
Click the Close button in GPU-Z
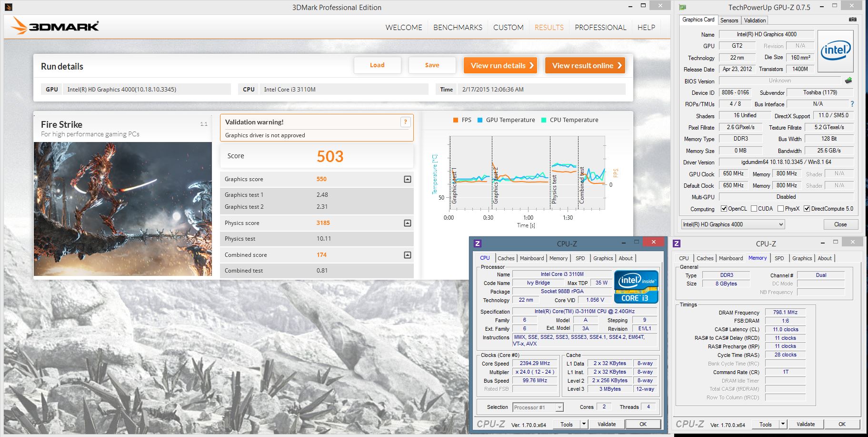(840, 224)
